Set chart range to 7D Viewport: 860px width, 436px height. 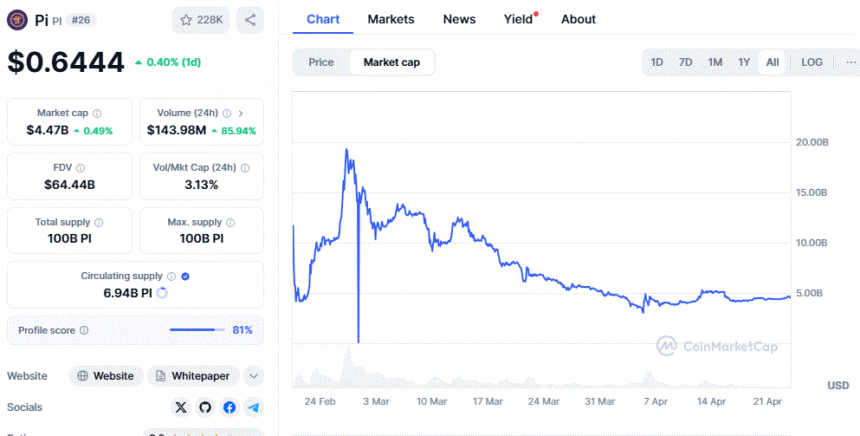pos(686,63)
